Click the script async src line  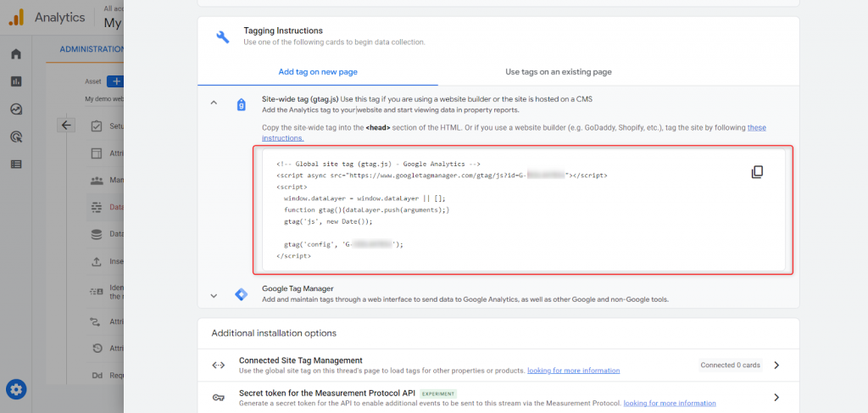pos(442,176)
